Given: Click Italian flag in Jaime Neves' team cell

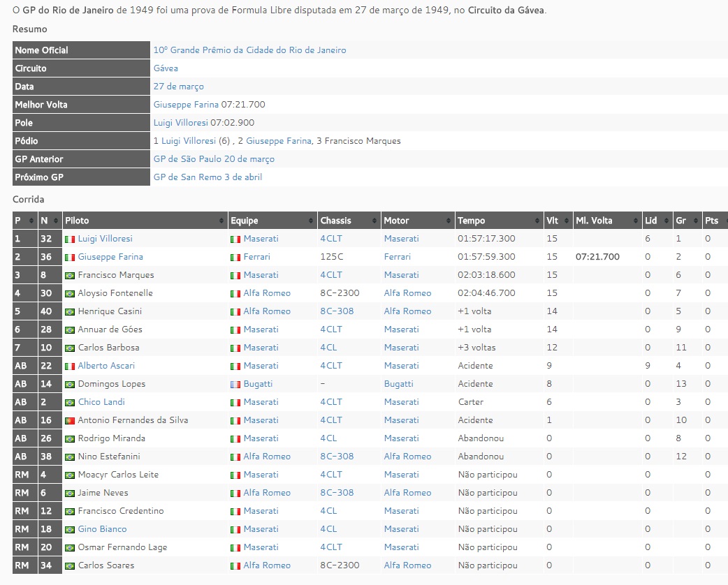Looking at the screenshot, I should pos(235,493).
